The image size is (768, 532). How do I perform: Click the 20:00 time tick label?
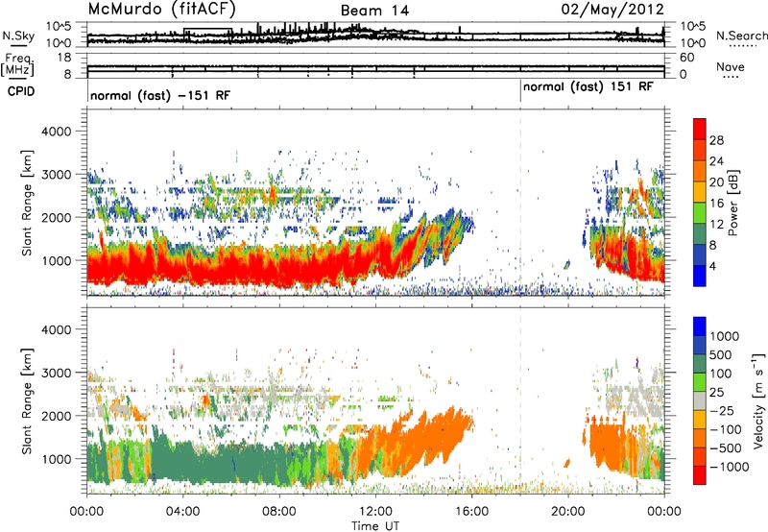tap(568, 512)
